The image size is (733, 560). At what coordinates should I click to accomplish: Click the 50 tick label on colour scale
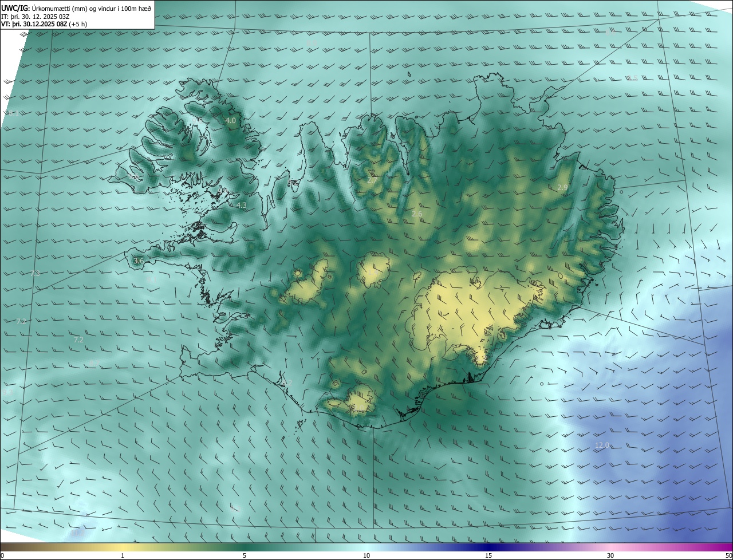click(728, 555)
